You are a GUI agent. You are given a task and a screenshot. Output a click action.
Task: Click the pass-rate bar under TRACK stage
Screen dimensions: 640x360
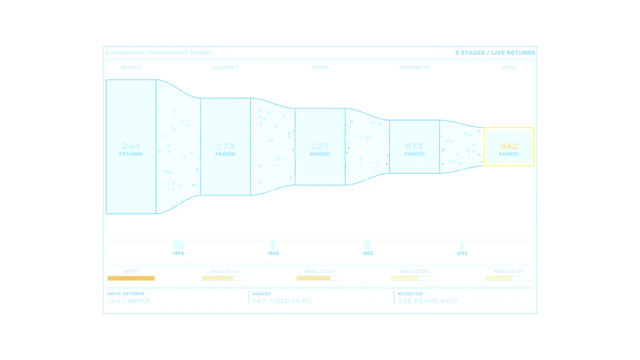(320, 278)
